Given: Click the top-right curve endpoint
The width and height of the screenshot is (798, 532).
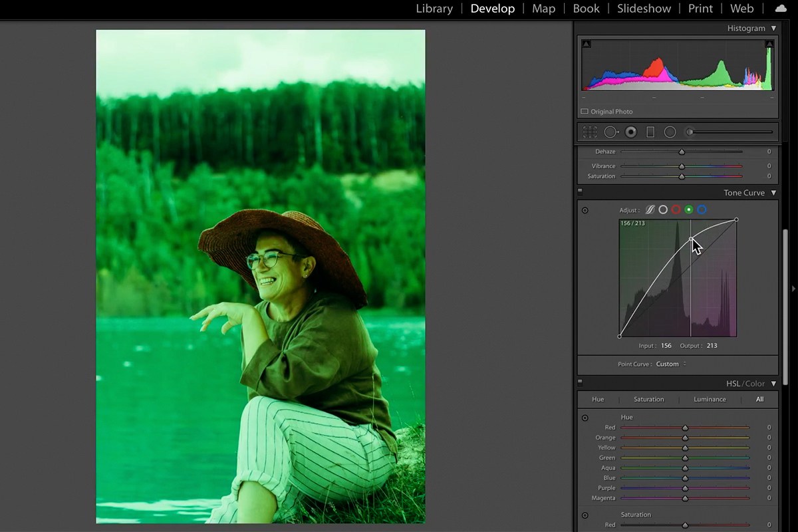Looking at the screenshot, I should coord(736,219).
